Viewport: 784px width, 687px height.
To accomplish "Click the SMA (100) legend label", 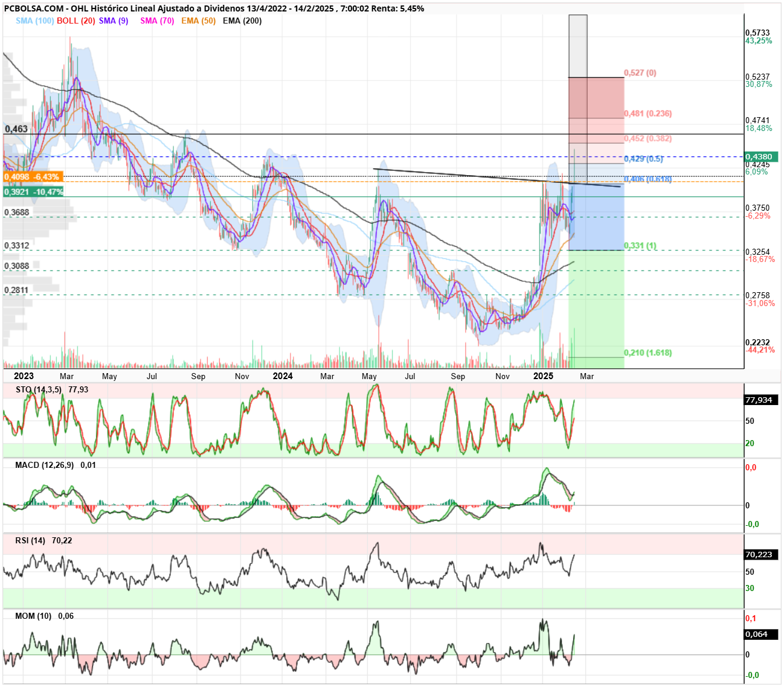I will [34, 21].
